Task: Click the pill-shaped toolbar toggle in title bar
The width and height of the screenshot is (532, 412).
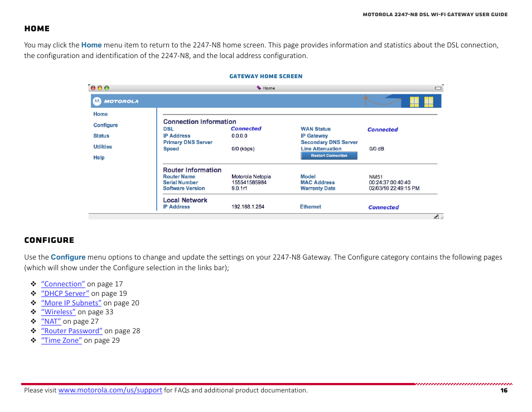Action: (x=438, y=88)
